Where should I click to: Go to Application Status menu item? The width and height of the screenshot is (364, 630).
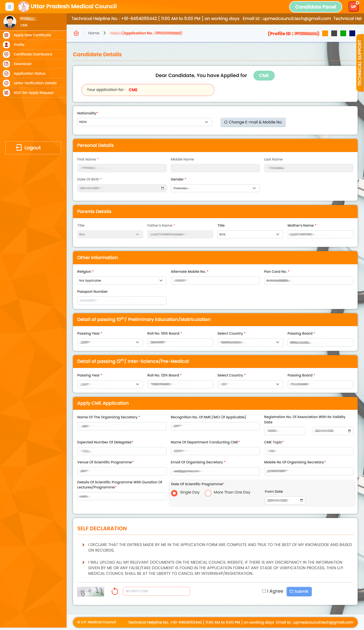(30, 73)
